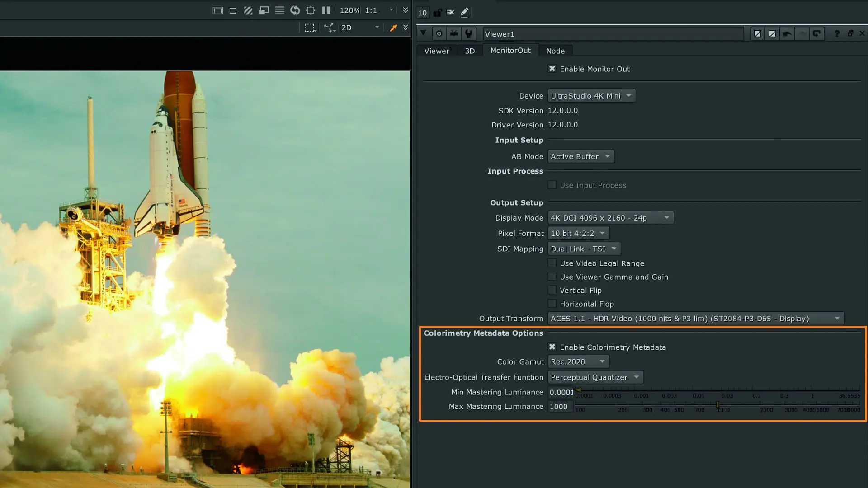Switch to the Viewer tab

pyautogui.click(x=436, y=51)
